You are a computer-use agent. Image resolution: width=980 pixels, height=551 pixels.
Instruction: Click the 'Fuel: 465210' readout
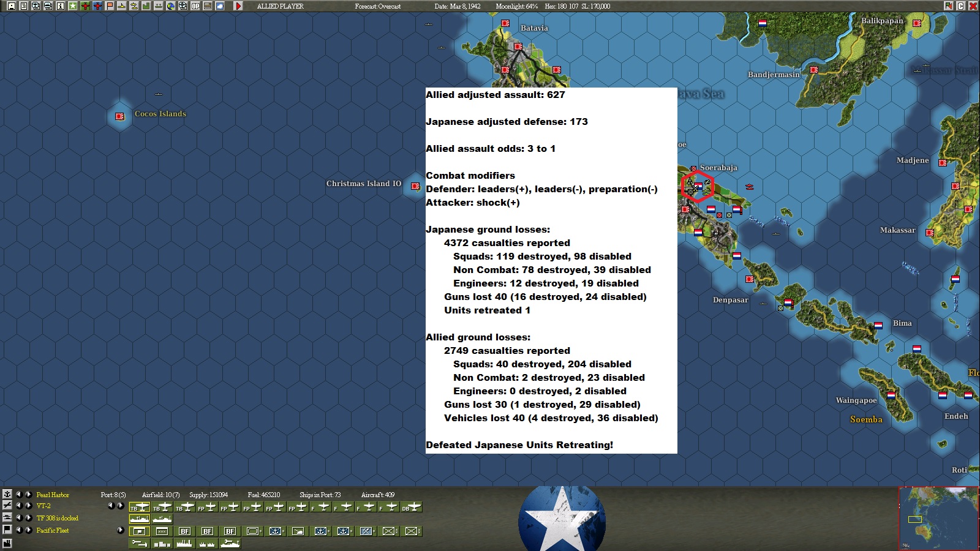coord(264,495)
